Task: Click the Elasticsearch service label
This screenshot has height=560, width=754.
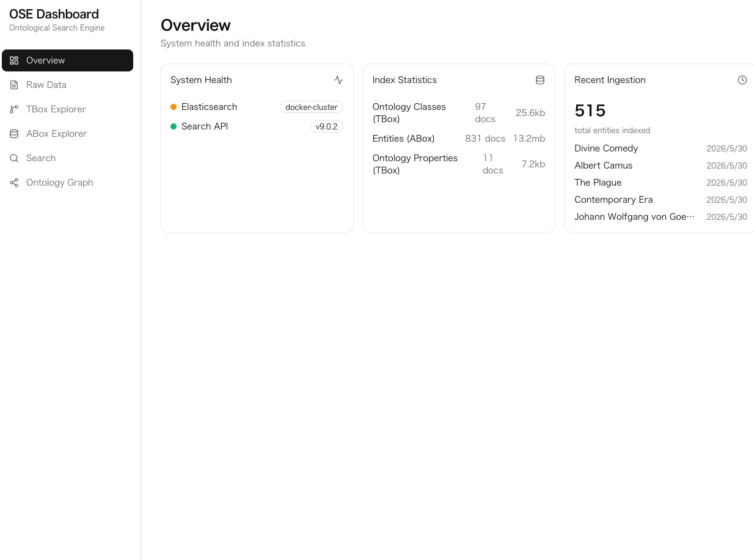Action: pos(209,107)
